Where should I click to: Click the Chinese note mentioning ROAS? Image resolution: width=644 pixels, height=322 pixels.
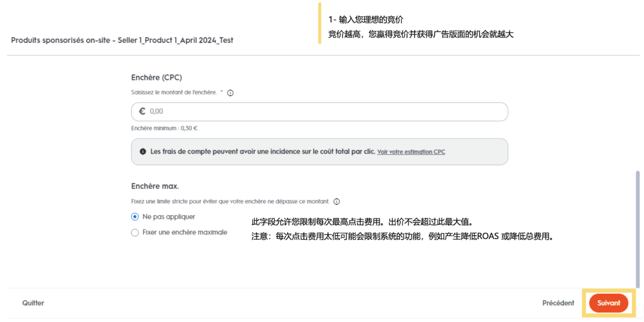click(402, 236)
